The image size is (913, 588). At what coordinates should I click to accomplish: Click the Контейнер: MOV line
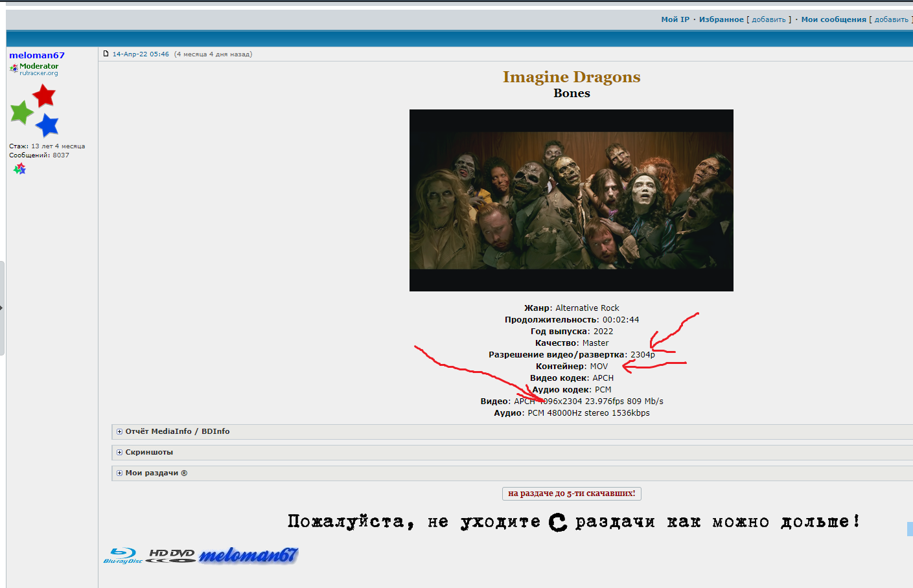point(572,367)
